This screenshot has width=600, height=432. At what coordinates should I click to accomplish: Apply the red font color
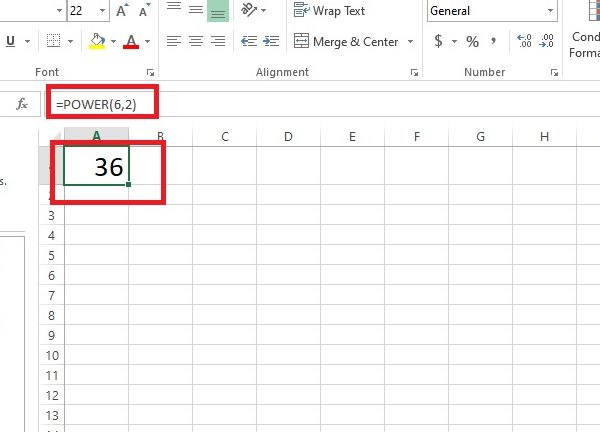131,41
